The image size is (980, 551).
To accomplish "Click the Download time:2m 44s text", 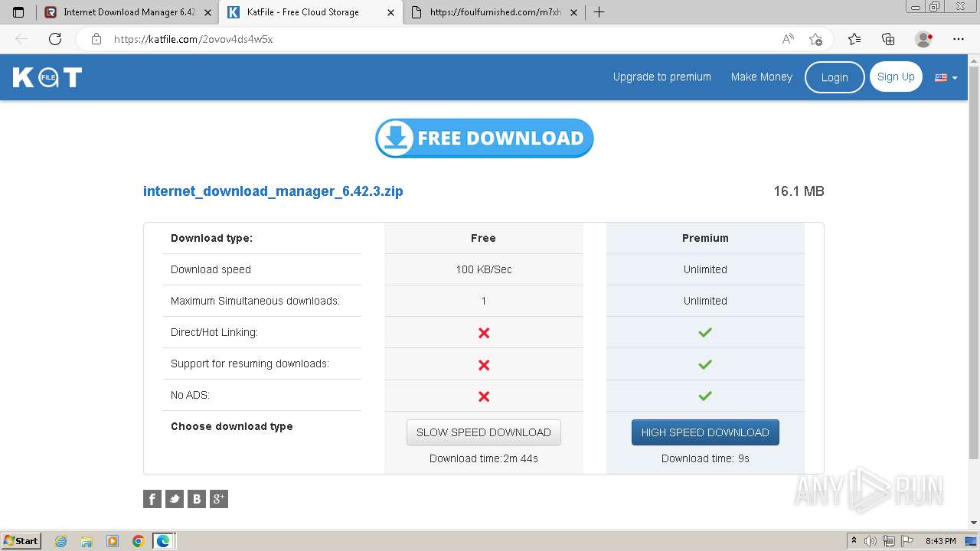I will coord(484,458).
